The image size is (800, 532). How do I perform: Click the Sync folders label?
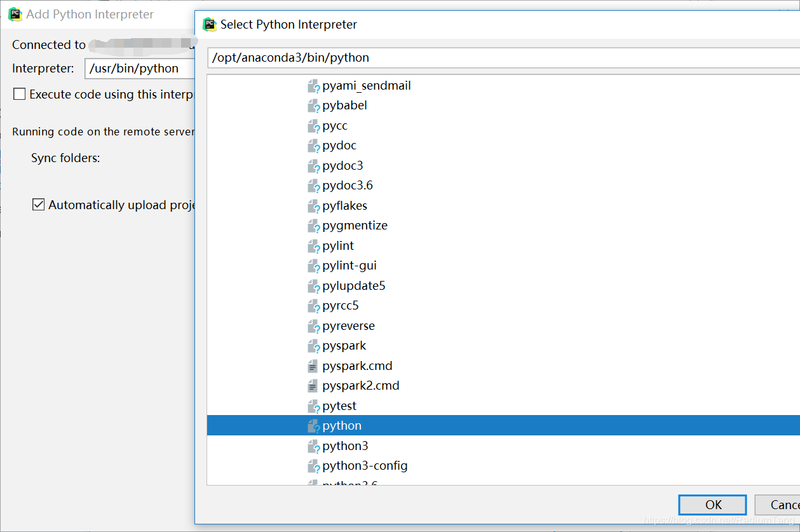click(x=65, y=158)
